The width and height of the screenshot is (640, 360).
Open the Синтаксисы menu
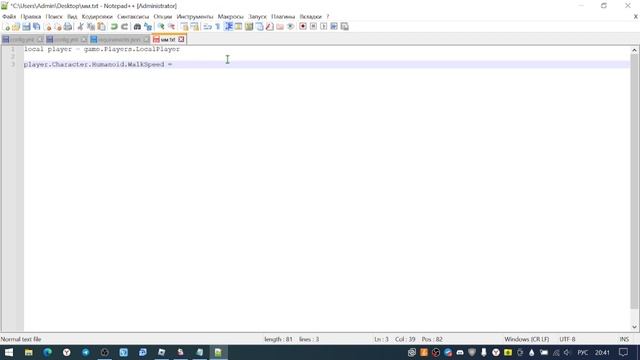[x=133, y=17]
